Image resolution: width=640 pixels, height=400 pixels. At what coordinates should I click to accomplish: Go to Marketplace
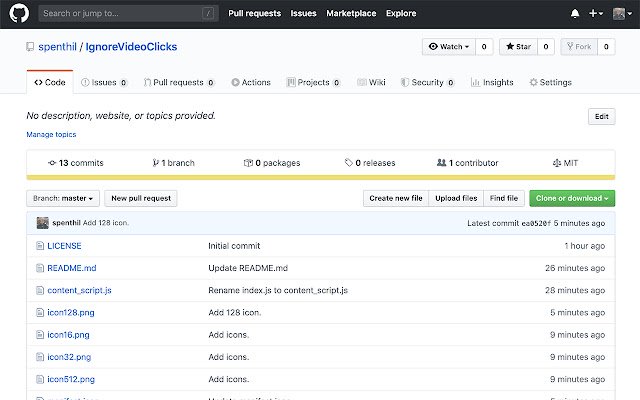pyautogui.click(x=351, y=13)
